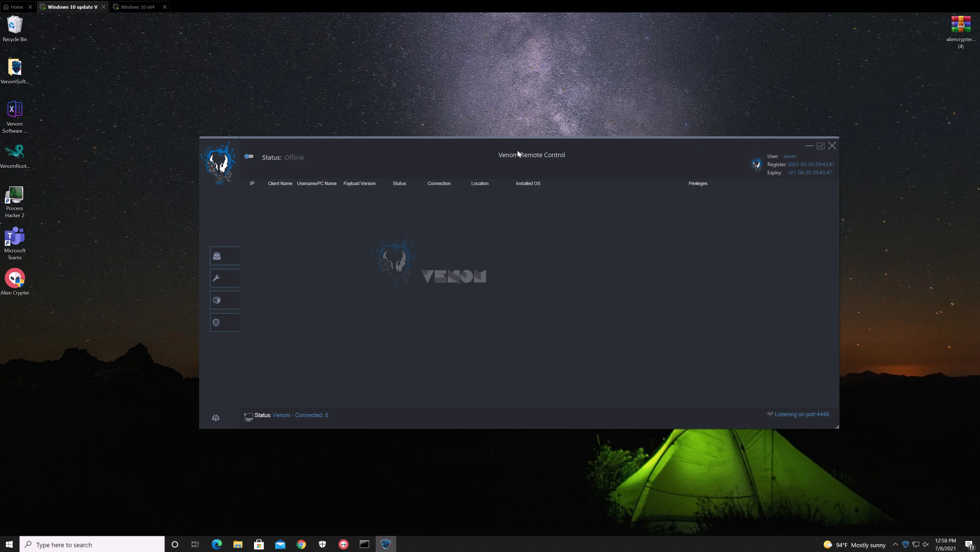Click the user avatar beside User info

pos(756,164)
